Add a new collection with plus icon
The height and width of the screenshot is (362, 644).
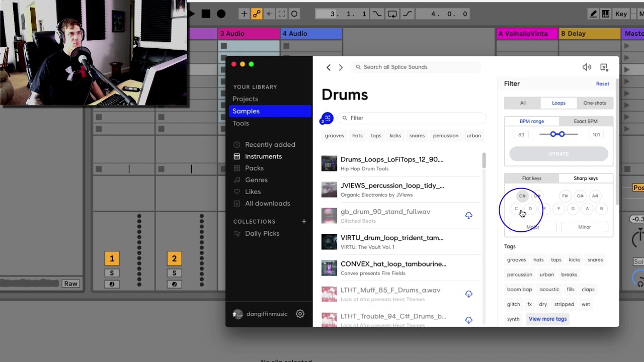(304, 221)
